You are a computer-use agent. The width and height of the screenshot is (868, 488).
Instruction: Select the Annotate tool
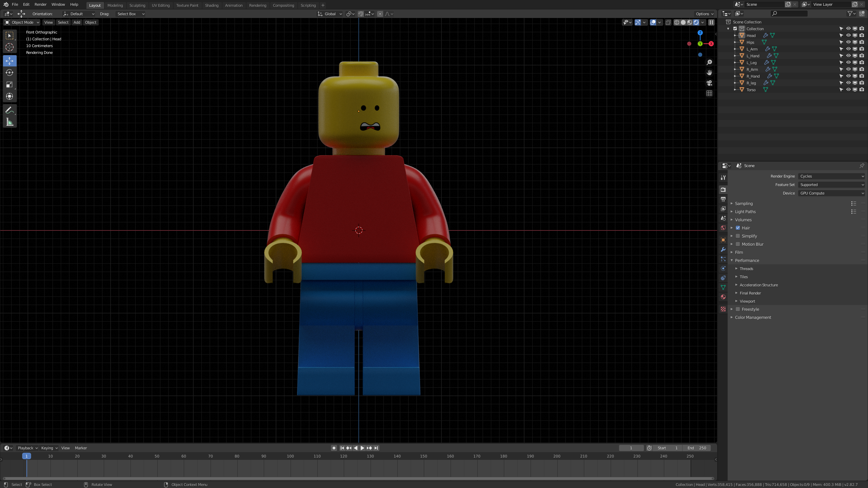click(9, 110)
